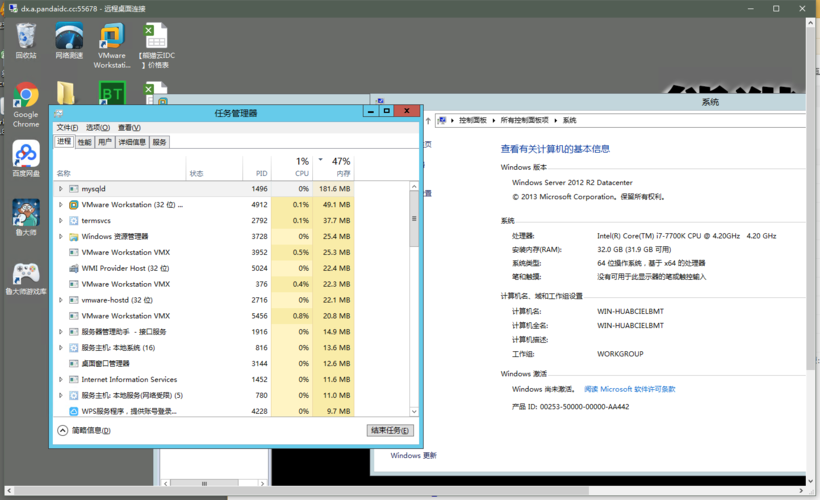Image resolution: width=820 pixels, height=500 pixels.
Task: Open the 鲁大师 desktop icon
Action: 26,217
